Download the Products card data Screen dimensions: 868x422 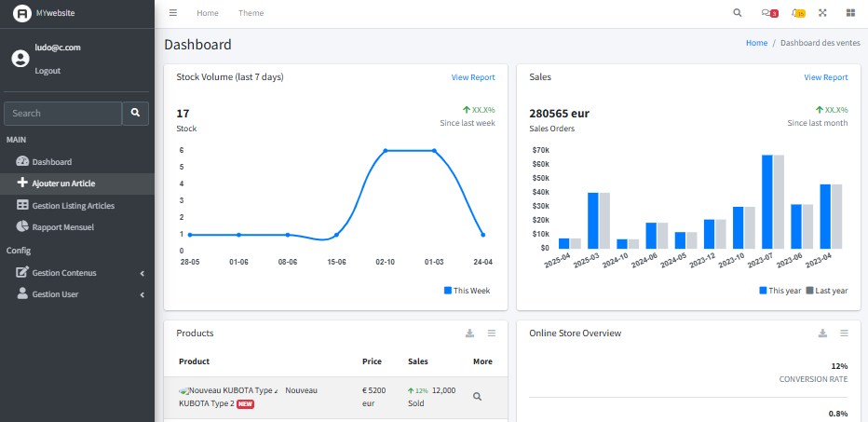coord(470,334)
